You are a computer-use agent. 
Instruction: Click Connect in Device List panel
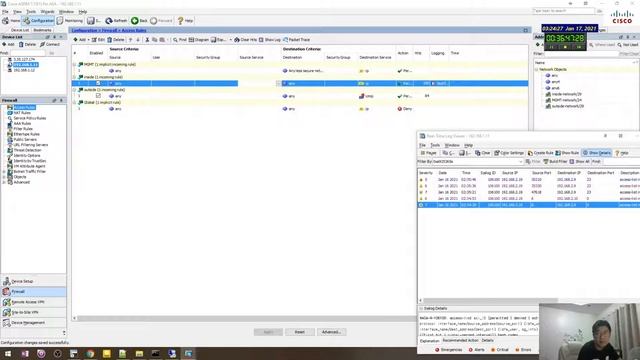tap(50, 44)
